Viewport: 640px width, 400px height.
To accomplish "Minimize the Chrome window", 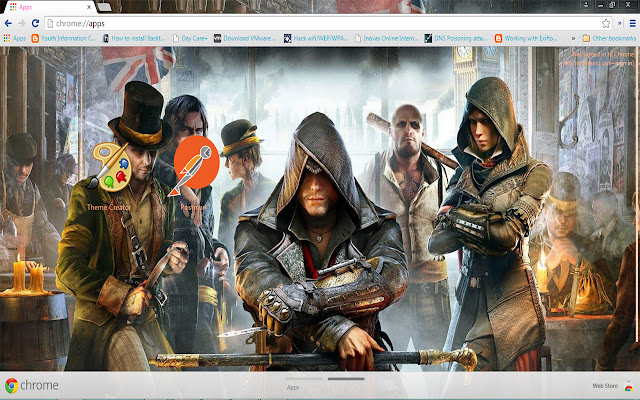I will [600, 5].
